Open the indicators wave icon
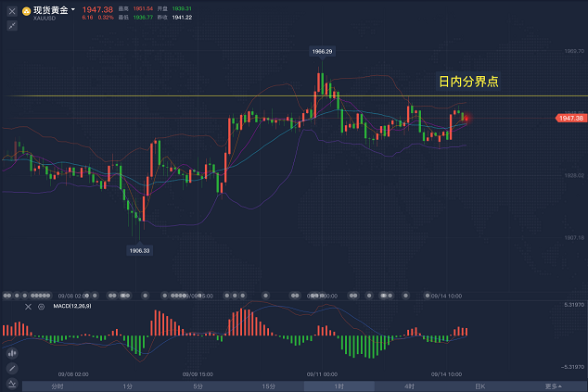Screen dimensions: 588x392 [12, 383]
